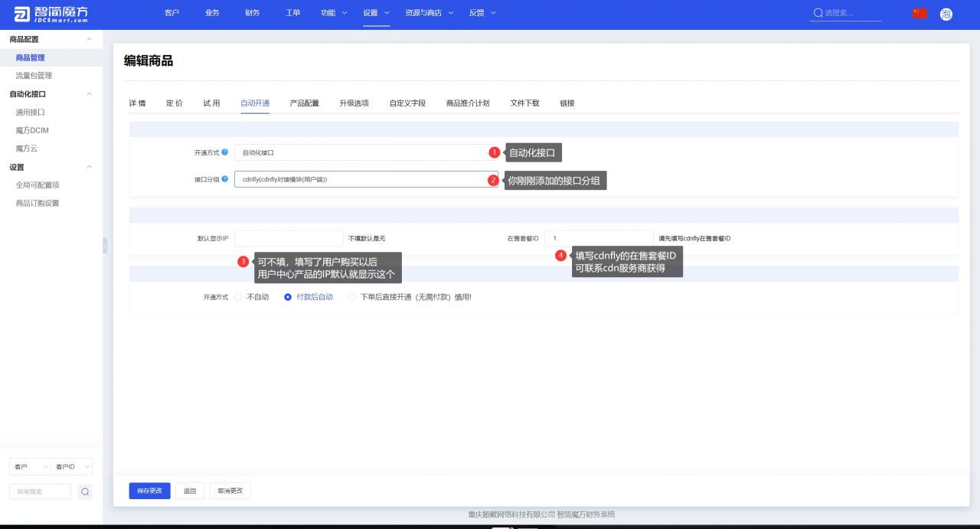Click the 保存更改 button
Image resolution: width=980 pixels, height=529 pixels.
(x=149, y=491)
